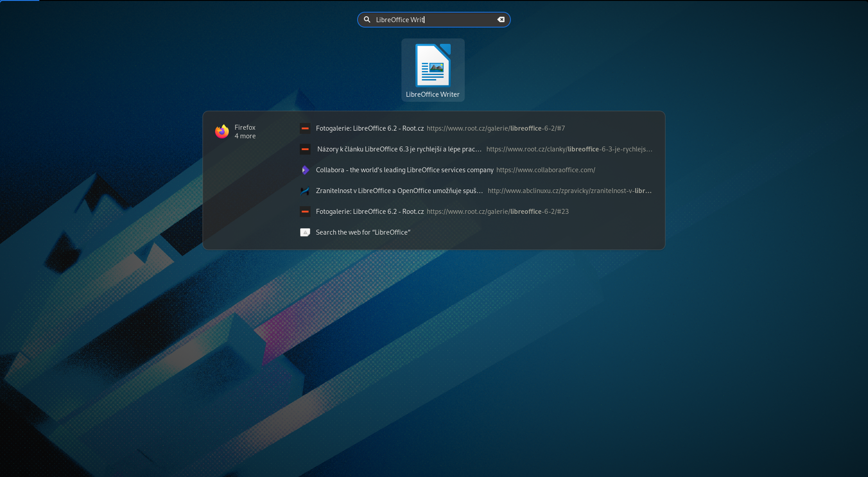
Task: Click favicon of Fotogalerie result ending #23
Action: [305, 212]
